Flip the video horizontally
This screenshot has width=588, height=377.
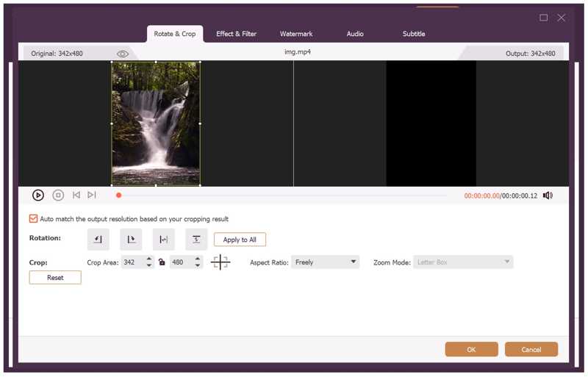[x=163, y=240]
